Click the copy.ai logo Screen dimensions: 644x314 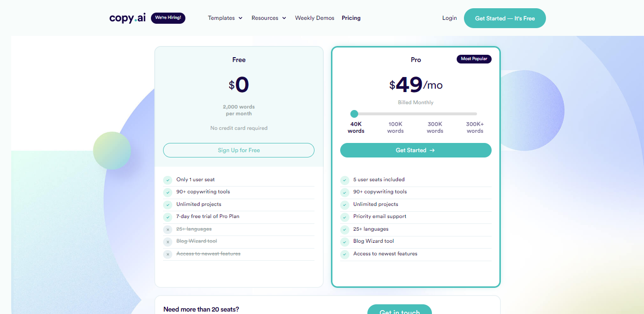127,18
